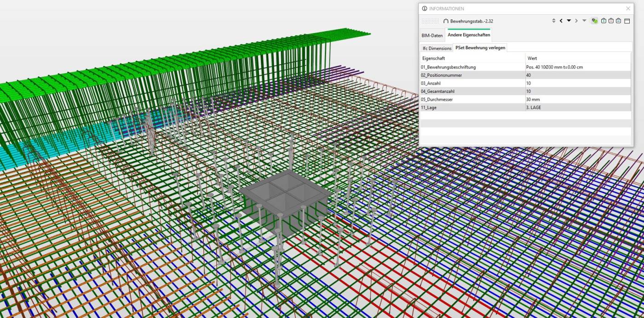644x318 pixels.
Task: Click the up-down sort arrows icon
Action: click(553, 21)
